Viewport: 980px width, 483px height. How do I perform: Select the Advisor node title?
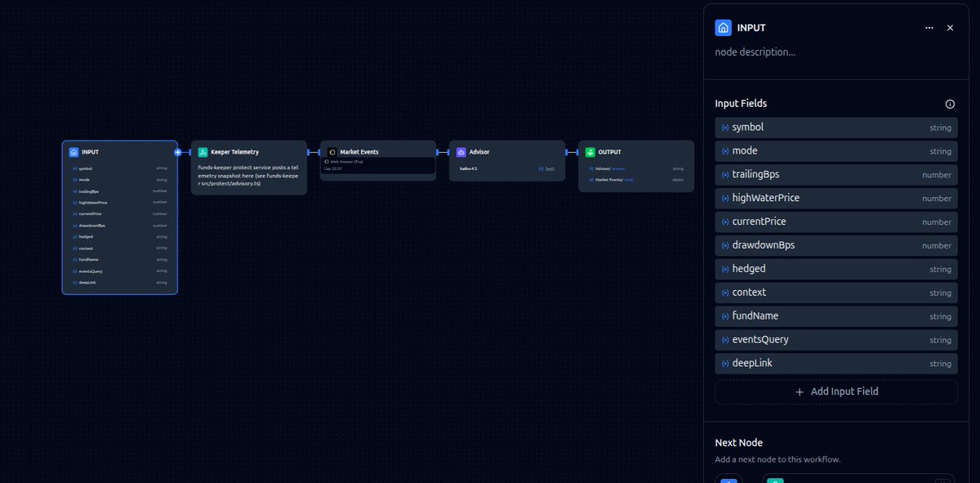click(x=479, y=152)
